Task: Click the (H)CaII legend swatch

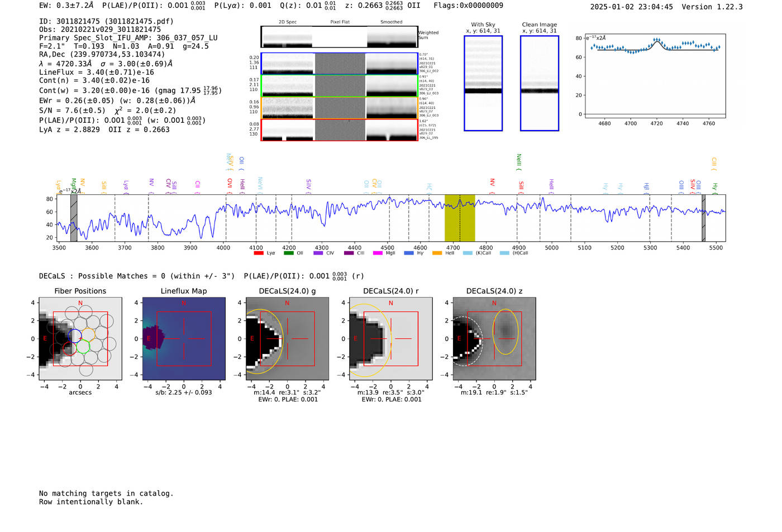Action: click(504, 253)
